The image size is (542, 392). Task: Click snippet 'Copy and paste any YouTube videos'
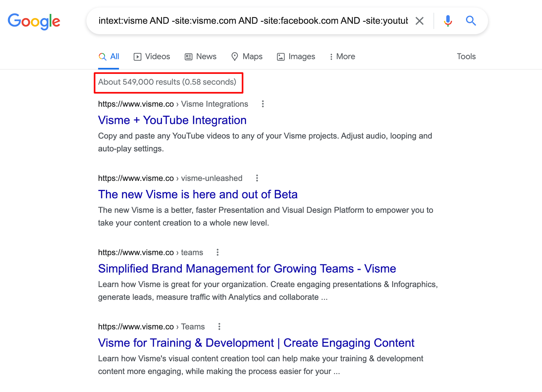coord(265,142)
